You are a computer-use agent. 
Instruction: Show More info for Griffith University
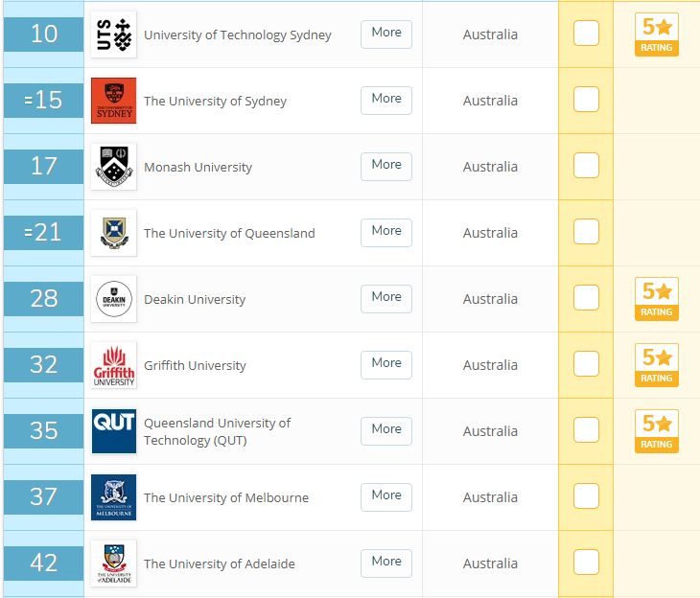(x=386, y=364)
